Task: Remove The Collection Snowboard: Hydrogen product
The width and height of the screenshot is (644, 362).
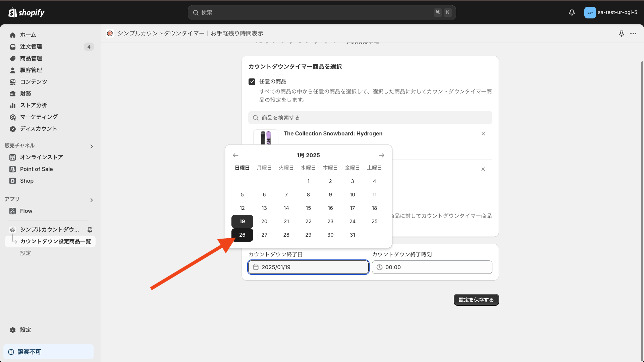Action: [483, 134]
